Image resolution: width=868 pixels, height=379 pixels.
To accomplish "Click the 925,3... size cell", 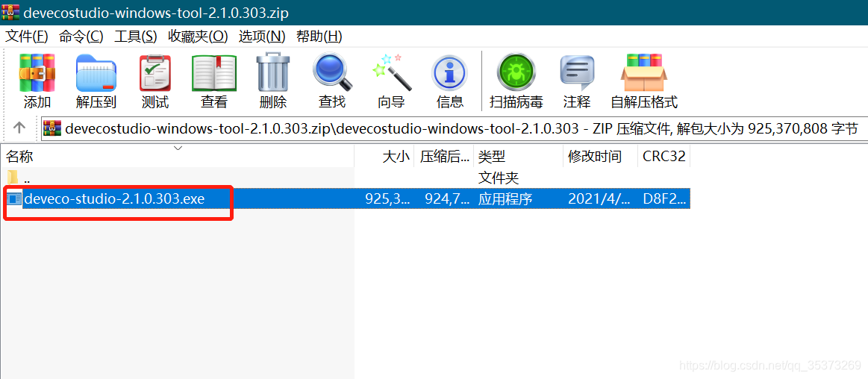I will [387, 198].
